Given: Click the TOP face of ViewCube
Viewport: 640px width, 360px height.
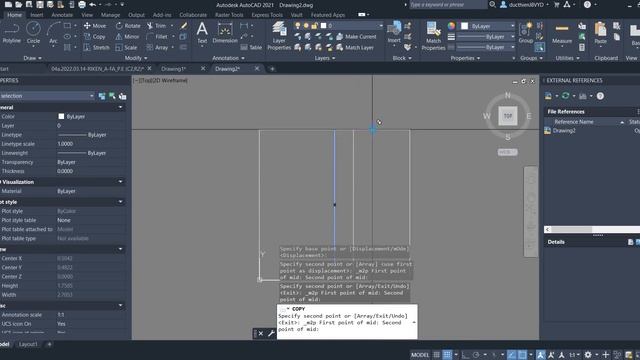Looking at the screenshot, I should [x=508, y=116].
